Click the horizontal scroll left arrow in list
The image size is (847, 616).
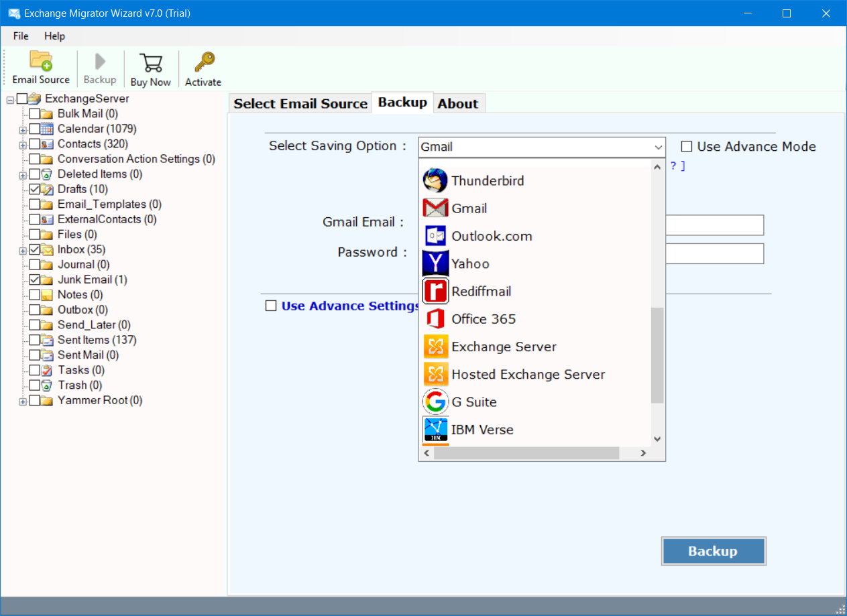tap(425, 453)
